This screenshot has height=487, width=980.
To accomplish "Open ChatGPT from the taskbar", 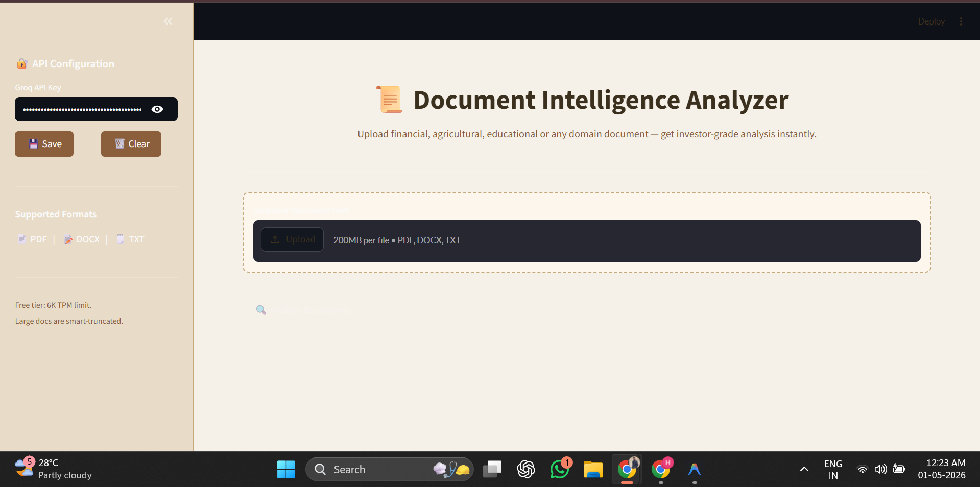I will point(526,469).
